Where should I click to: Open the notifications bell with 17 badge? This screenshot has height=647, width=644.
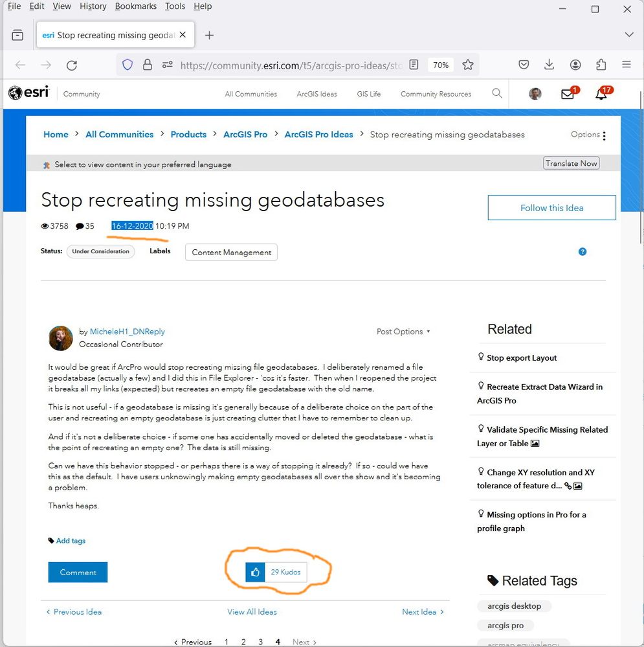tap(601, 94)
